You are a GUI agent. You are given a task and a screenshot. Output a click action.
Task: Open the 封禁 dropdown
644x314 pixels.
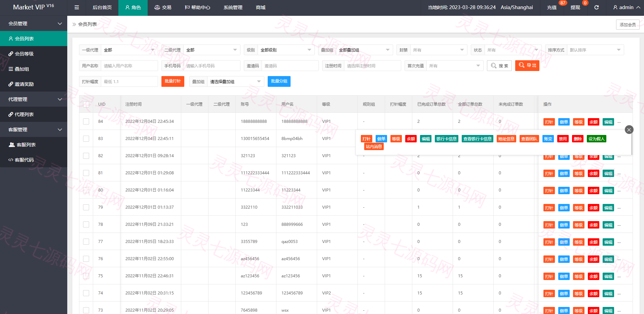[439, 50]
